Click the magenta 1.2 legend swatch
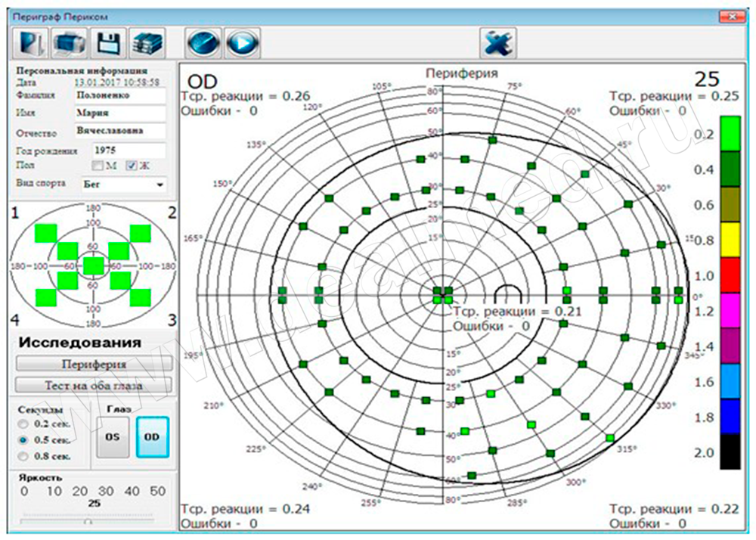The height and width of the screenshot is (540, 756). coord(730,311)
